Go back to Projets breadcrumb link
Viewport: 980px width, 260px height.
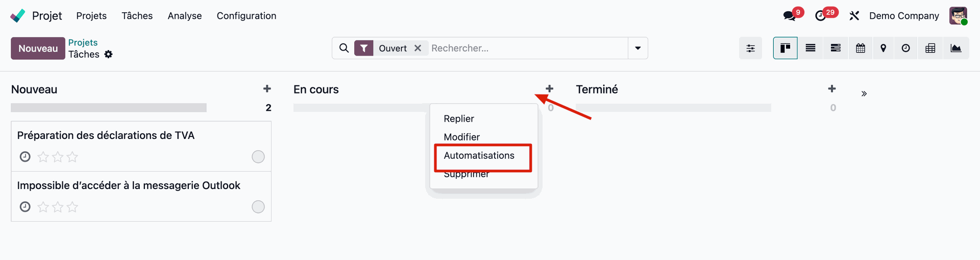tap(83, 42)
